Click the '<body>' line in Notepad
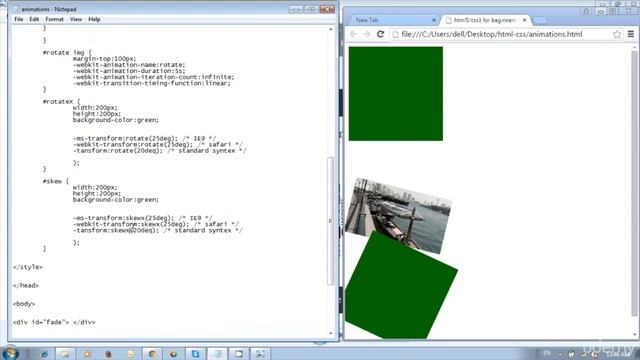Viewport: 640px width, 360px height. 24,304
